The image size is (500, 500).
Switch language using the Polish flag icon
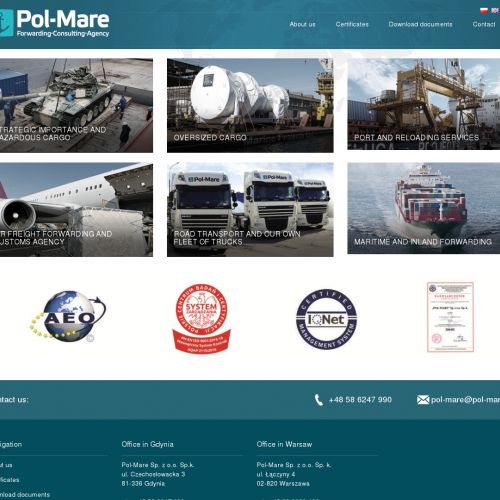484,11
